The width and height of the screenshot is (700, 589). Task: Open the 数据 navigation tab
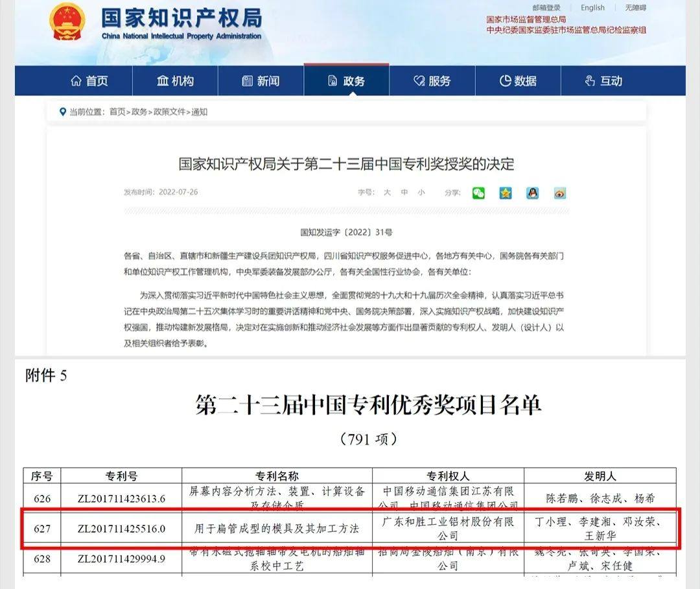[x=518, y=81]
